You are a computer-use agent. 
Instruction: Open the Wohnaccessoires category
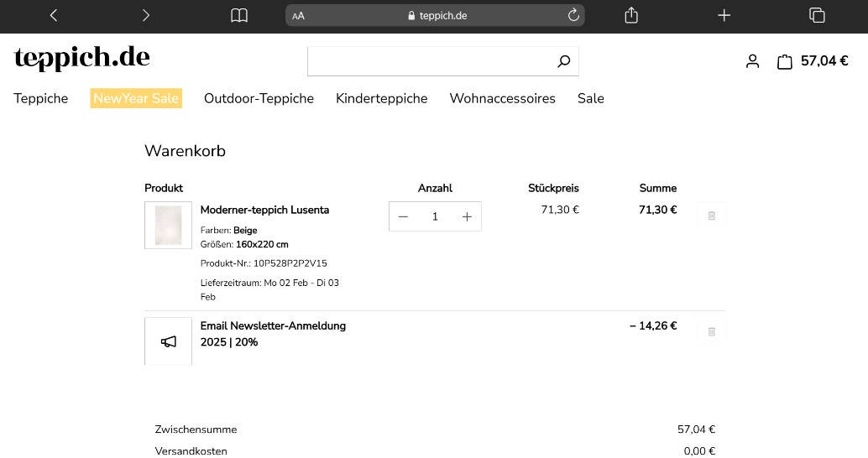coord(503,98)
